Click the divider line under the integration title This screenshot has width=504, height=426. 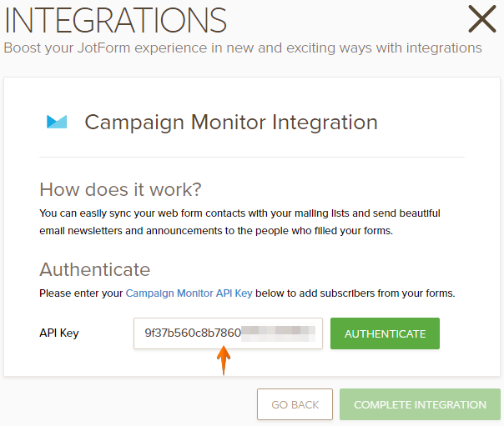(x=252, y=157)
